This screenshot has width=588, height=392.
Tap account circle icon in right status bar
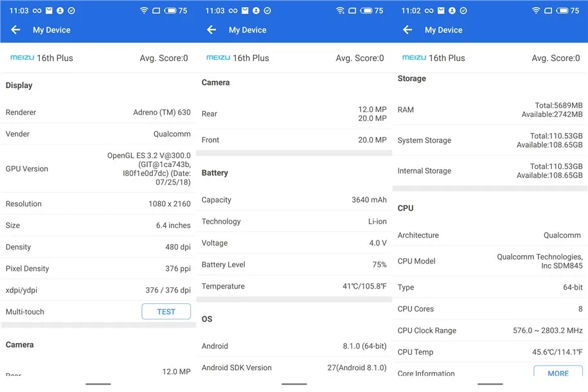(452, 10)
